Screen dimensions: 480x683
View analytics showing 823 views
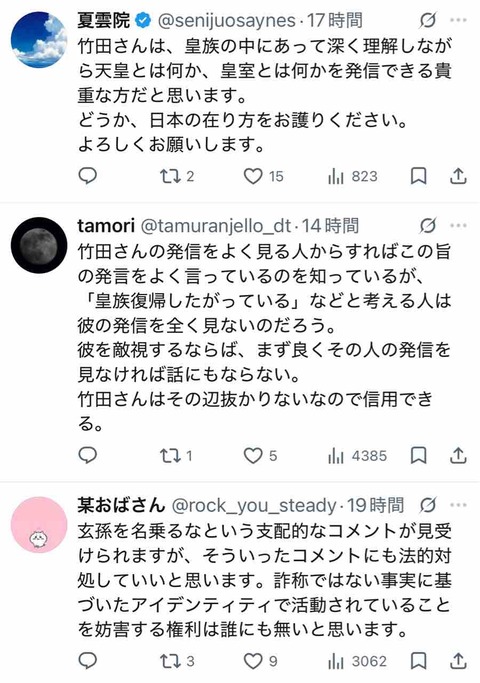tap(352, 176)
